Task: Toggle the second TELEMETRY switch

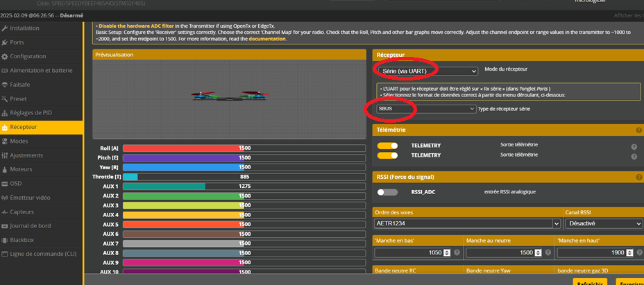Action: click(x=387, y=155)
